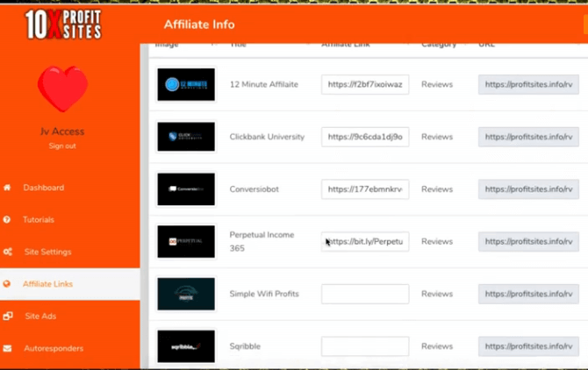Open Site Settings in the sidebar

tap(47, 252)
